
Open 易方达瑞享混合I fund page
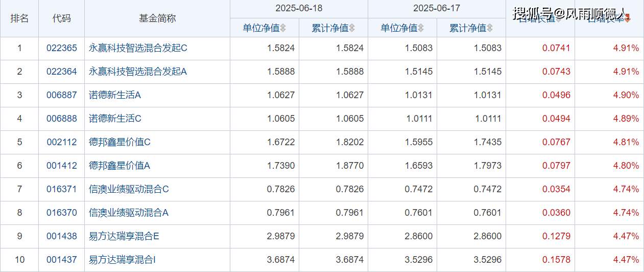(x=123, y=260)
